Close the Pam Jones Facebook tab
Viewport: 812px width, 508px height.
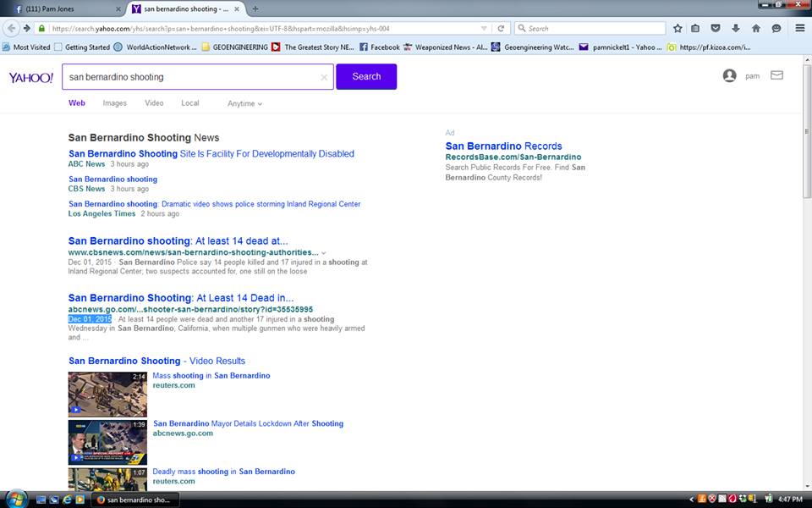[x=118, y=8]
